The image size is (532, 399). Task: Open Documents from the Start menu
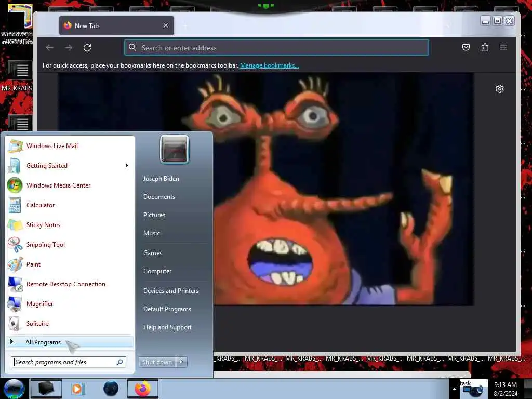click(x=159, y=197)
